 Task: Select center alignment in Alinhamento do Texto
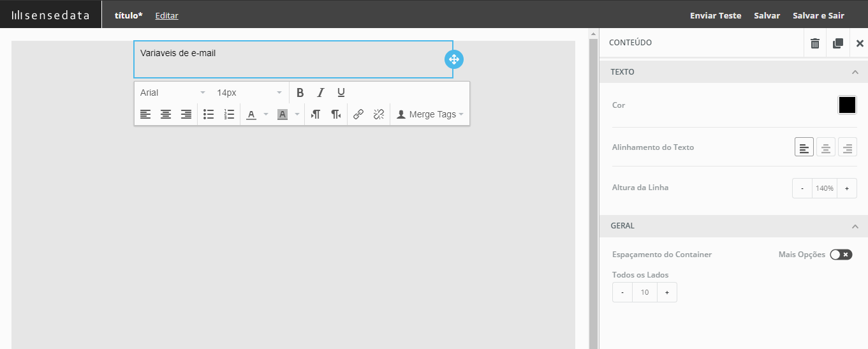tap(826, 147)
